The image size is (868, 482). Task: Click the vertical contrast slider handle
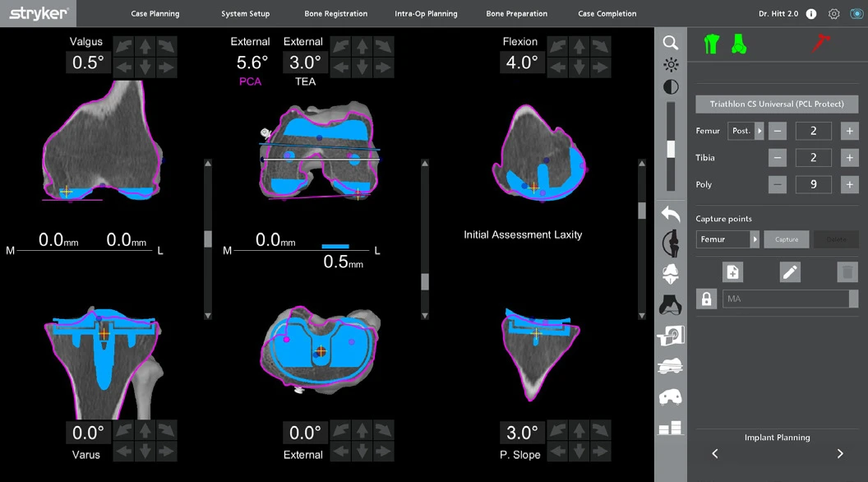pos(671,149)
